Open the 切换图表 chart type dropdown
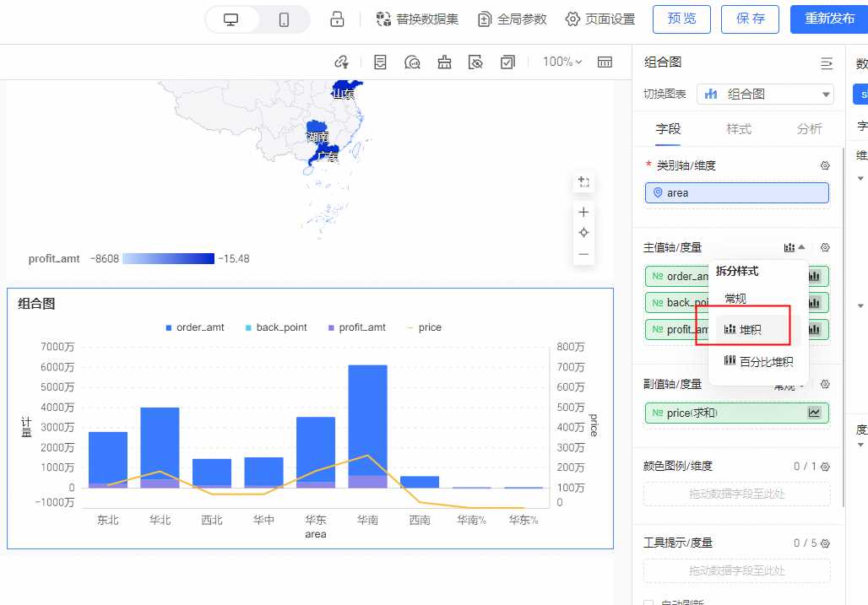Image resolution: width=868 pixels, height=605 pixels. [x=765, y=94]
